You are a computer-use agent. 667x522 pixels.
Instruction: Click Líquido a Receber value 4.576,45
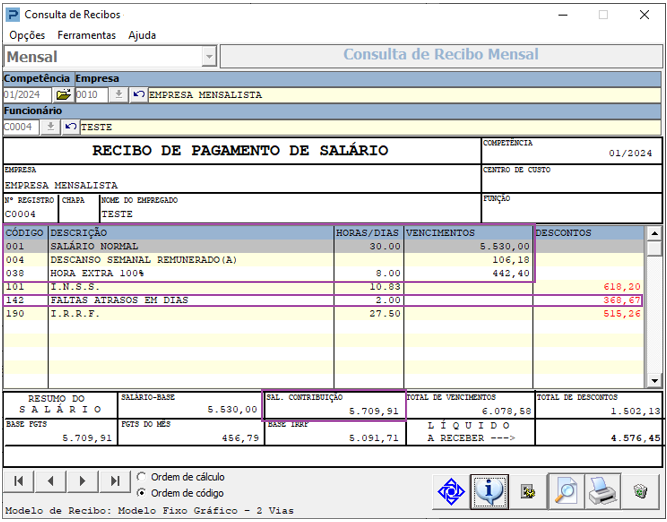(636, 438)
